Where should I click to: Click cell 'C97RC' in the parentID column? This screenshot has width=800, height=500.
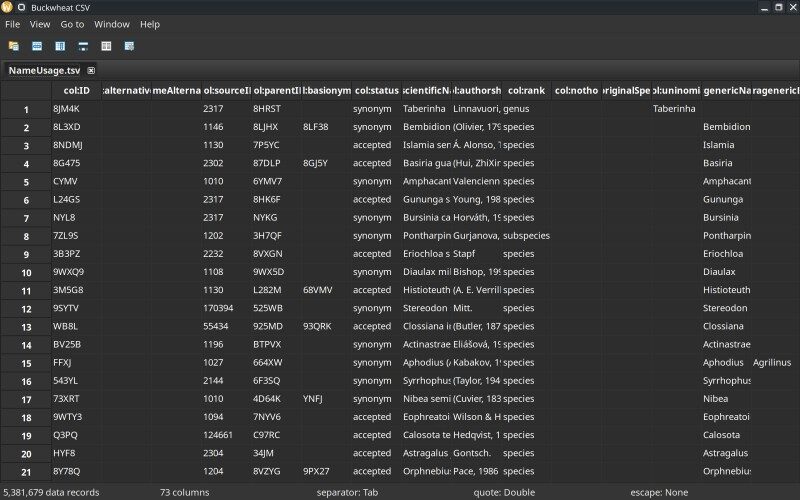(277, 435)
